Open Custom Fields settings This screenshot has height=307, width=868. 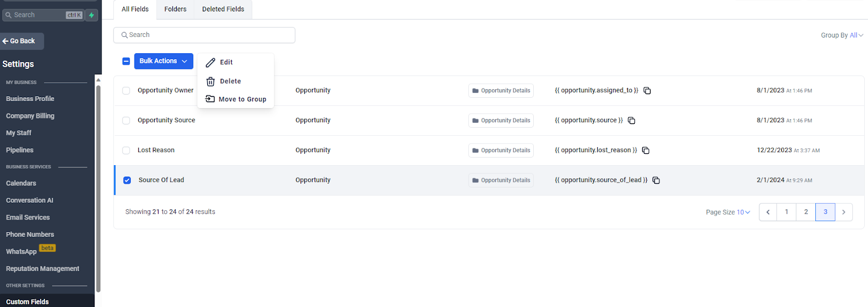[27, 302]
